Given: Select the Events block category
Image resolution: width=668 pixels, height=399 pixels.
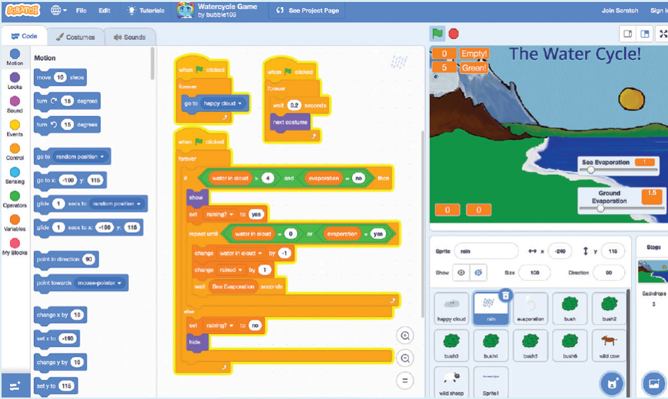Looking at the screenshot, I should click(14, 128).
